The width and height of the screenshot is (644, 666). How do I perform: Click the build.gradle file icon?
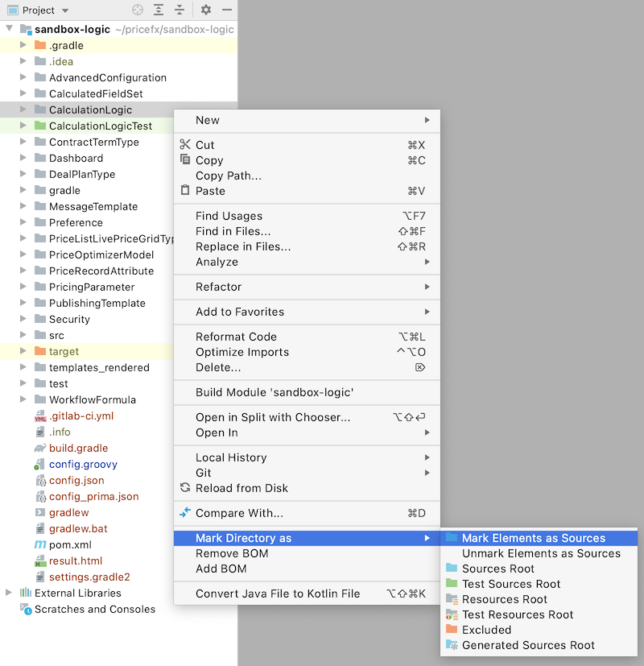[40, 449]
